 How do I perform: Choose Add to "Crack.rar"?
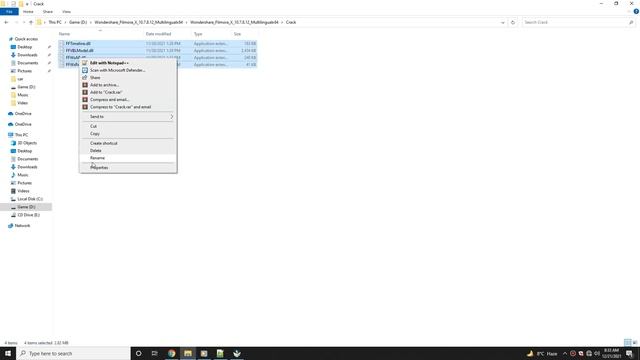click(106, 92)
